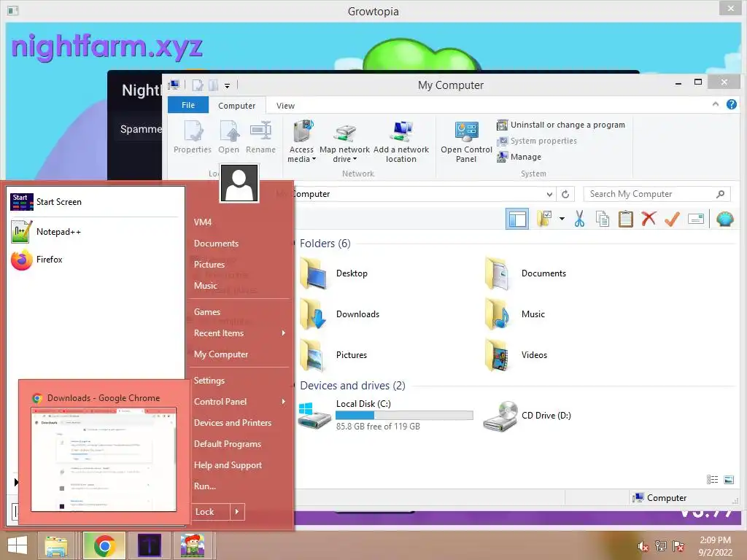Click the orange checkmark Properties icon

pos(672,219)
